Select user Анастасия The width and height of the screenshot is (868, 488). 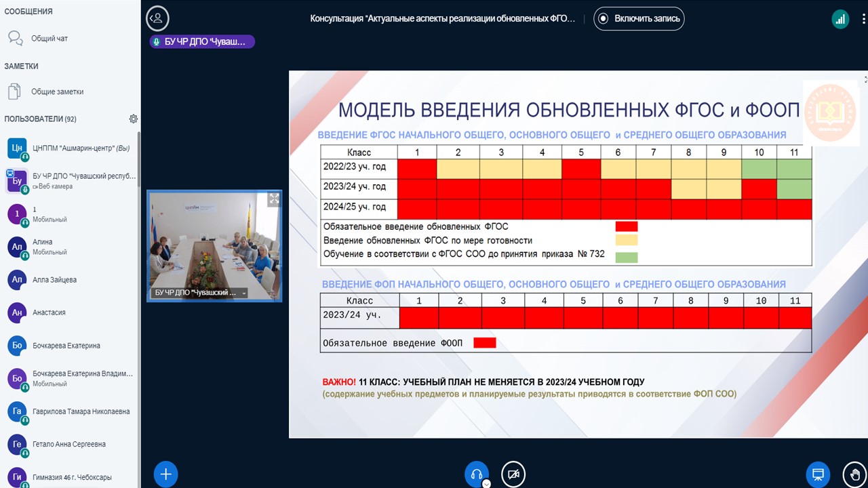coord(70,312)
